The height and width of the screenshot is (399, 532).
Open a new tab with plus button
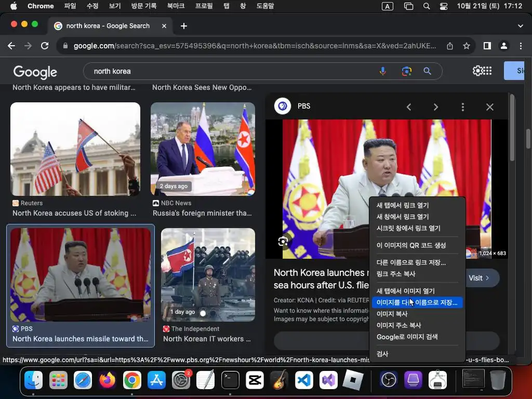click(184, 26)
